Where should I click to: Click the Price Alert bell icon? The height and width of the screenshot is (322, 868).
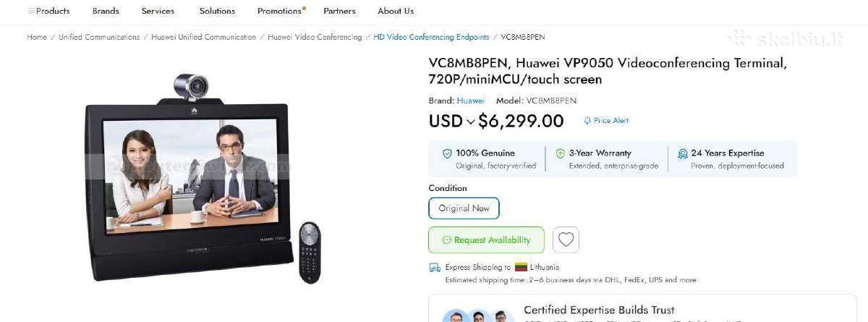point(587,121)
